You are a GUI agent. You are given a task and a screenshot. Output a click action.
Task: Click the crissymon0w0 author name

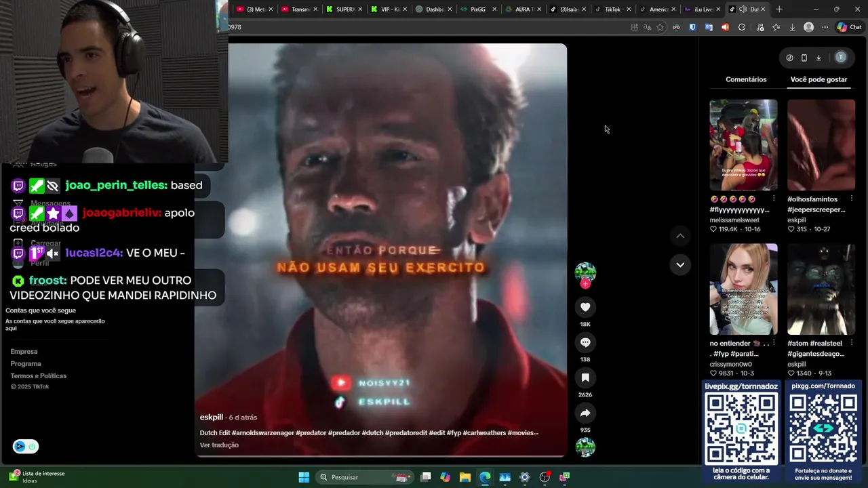pos(730,365)
